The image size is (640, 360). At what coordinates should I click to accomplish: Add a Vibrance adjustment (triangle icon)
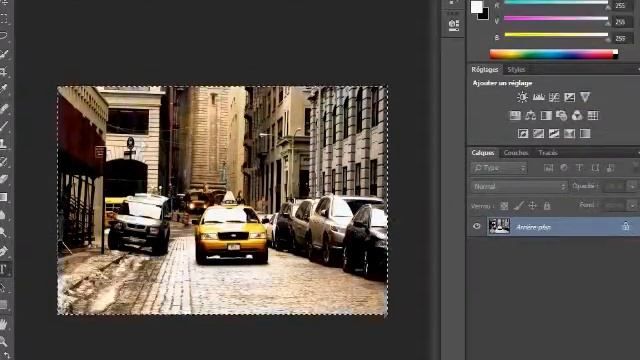coord(585,97)
